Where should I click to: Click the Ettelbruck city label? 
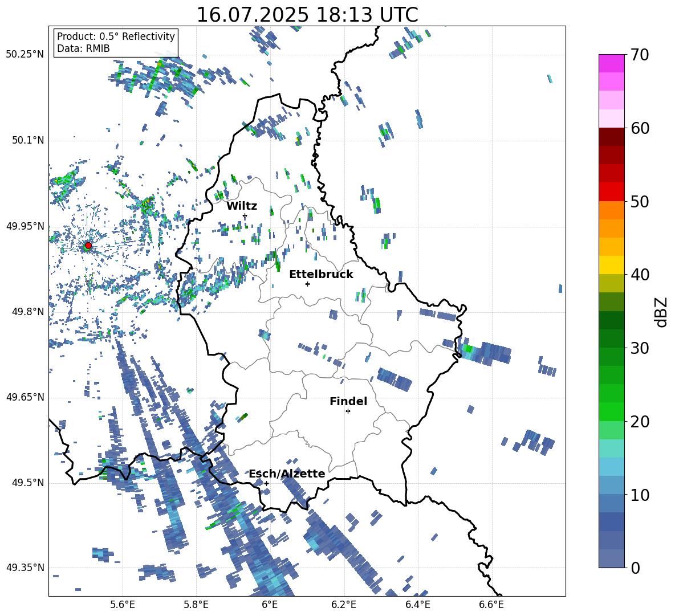pyautogui.click(x=321, y=275)
